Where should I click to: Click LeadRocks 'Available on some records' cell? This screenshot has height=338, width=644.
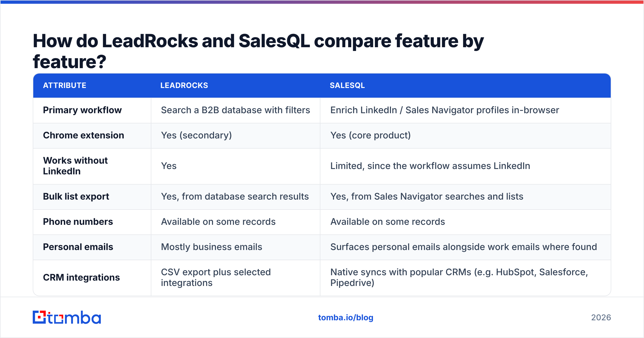coord(218,222)
